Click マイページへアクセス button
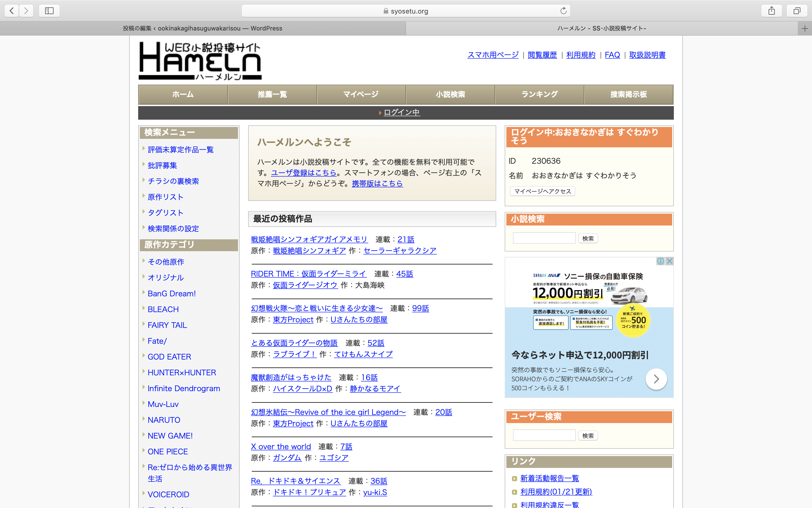The image size is (812, 508). pos(542,191)
